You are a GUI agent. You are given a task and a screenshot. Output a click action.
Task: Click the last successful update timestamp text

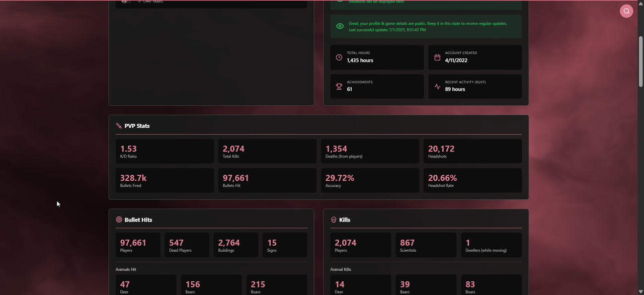tap(387, 30)
